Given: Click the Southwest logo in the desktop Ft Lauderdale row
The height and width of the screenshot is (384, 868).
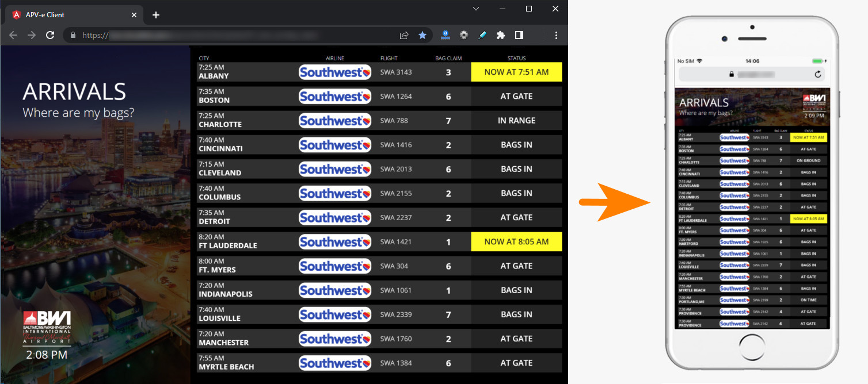Looking at the screenshot, I should [x=335, y=242].
